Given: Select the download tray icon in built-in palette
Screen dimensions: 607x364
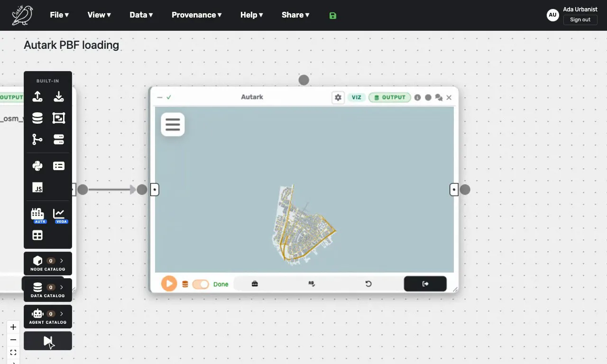Looking at the screenshot, I should [x=59, y=97].
